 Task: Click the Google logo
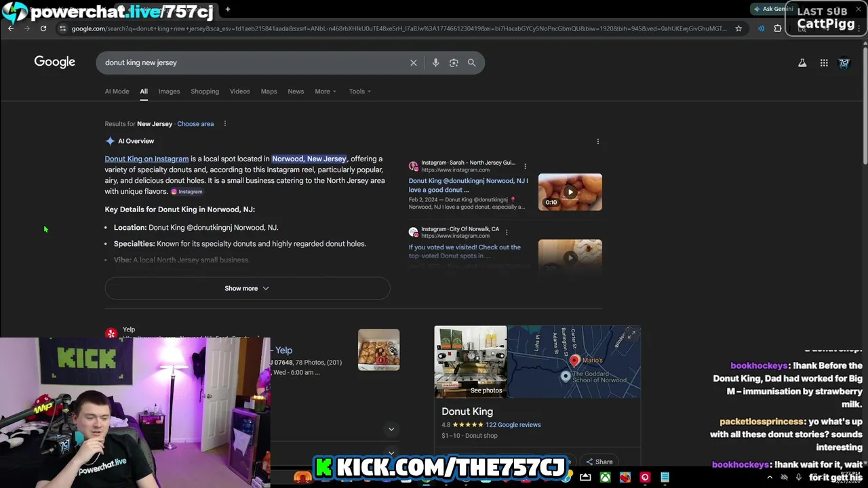[55, 62]
